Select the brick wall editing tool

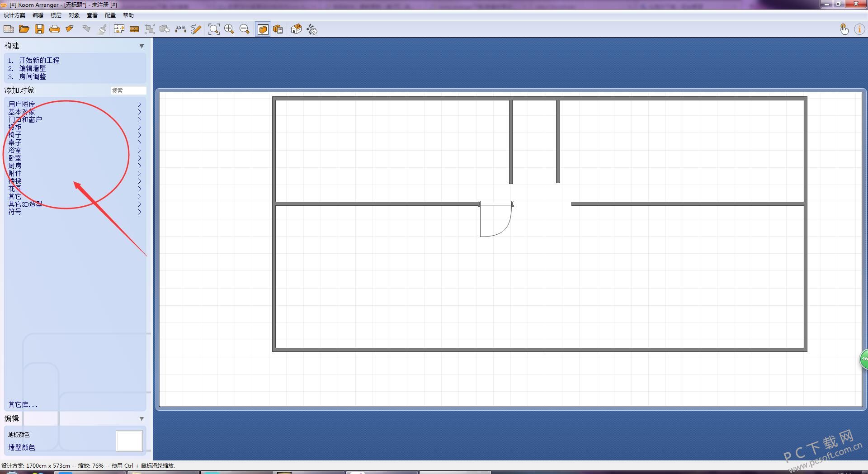tap(134, 29)
